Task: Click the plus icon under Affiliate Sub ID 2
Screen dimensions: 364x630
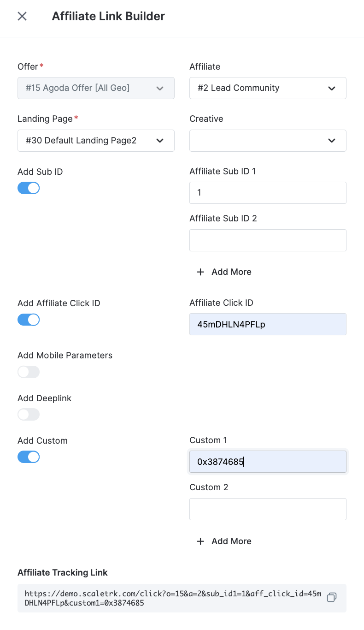Action: [x=200, y=272]
